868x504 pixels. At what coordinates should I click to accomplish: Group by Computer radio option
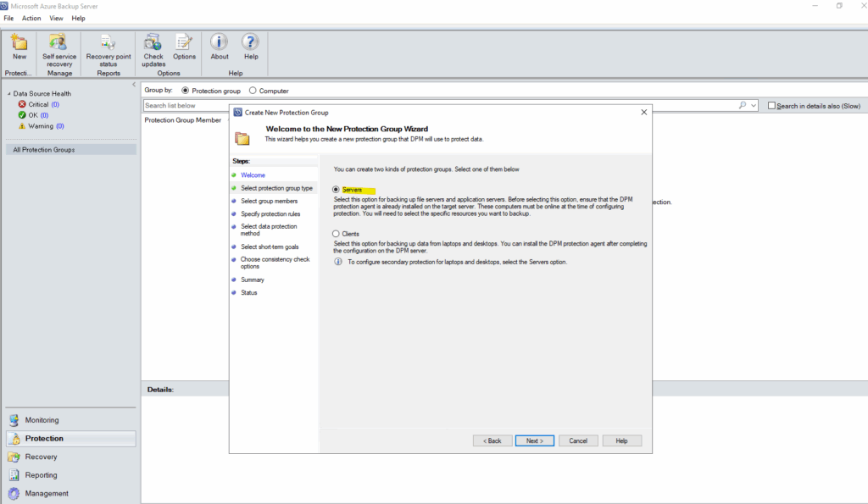(x=253, y=91)
